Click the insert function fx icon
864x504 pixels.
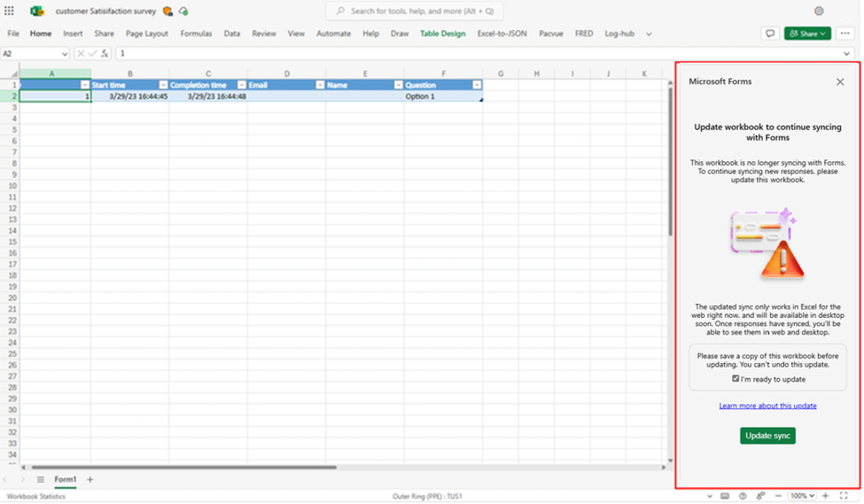click(105, 53)
